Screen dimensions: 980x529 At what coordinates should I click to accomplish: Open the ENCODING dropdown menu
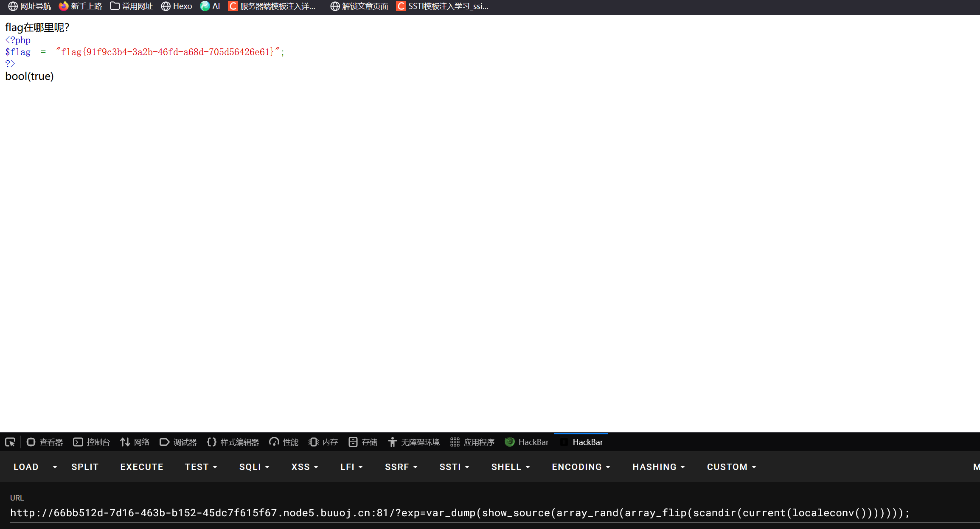[x=581, y=467]
